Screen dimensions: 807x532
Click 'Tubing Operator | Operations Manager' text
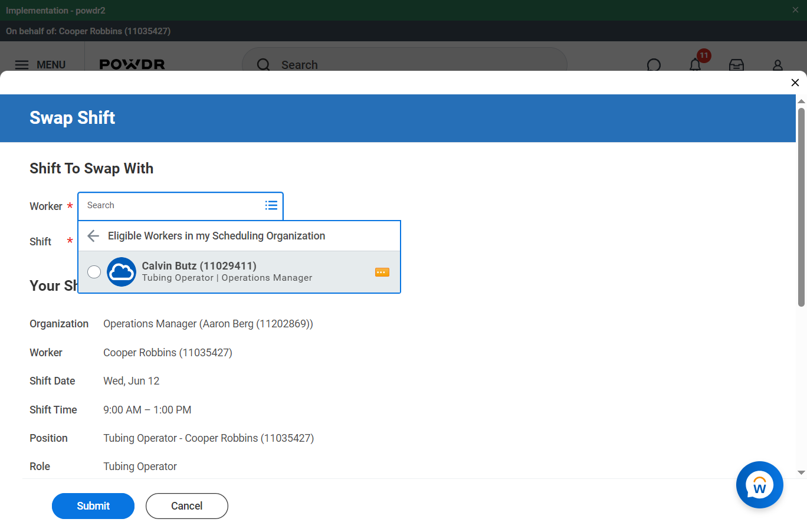(x=227, y=278)
